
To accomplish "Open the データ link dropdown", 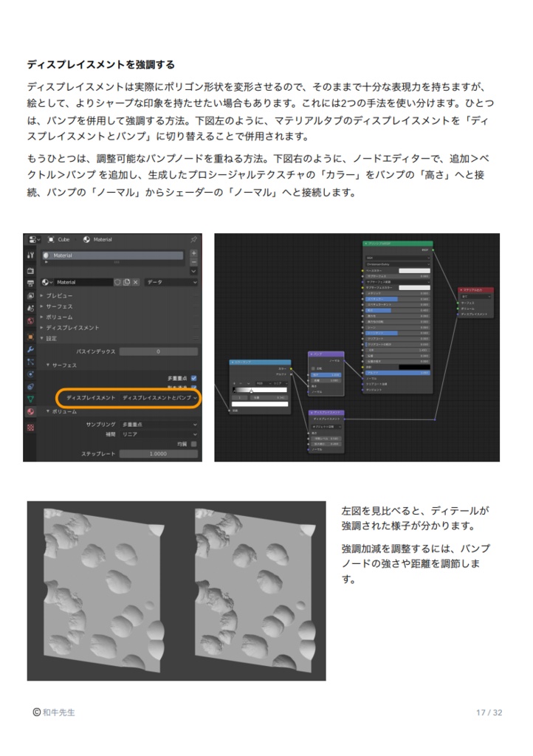I will pos(171,282).
